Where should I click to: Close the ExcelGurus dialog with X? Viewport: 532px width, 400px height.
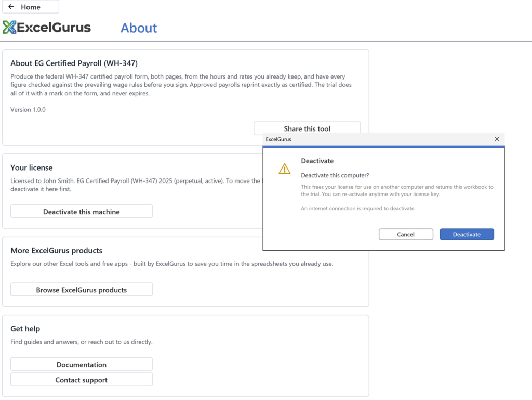[x=497, y=139]
